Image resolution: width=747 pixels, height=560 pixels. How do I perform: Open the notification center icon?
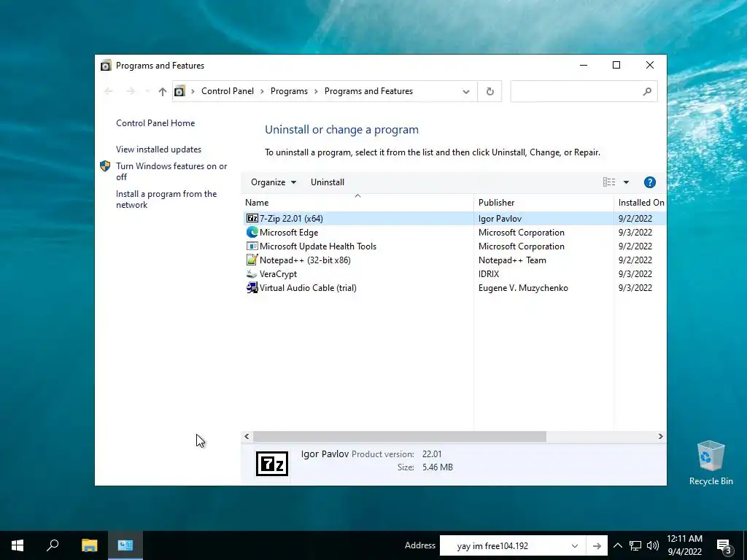[x=724, y=545]
